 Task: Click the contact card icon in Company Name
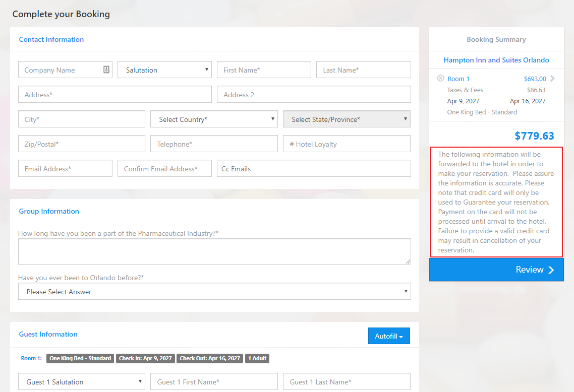coord(106,70)
